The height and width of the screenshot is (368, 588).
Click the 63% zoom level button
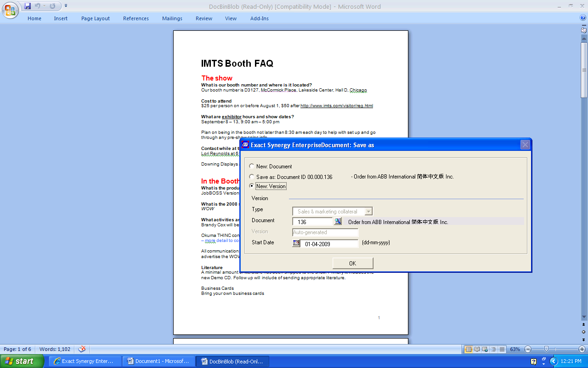(x=515, y=349)
